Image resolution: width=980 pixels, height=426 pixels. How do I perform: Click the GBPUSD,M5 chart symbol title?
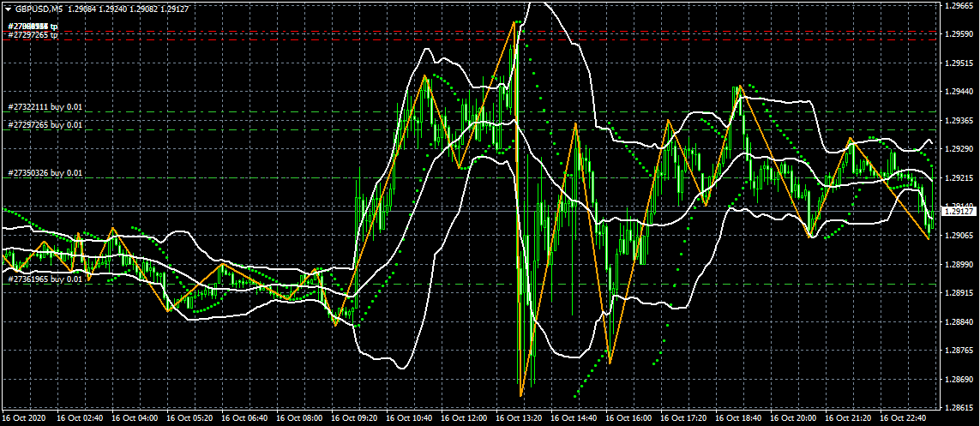[40, 8]
